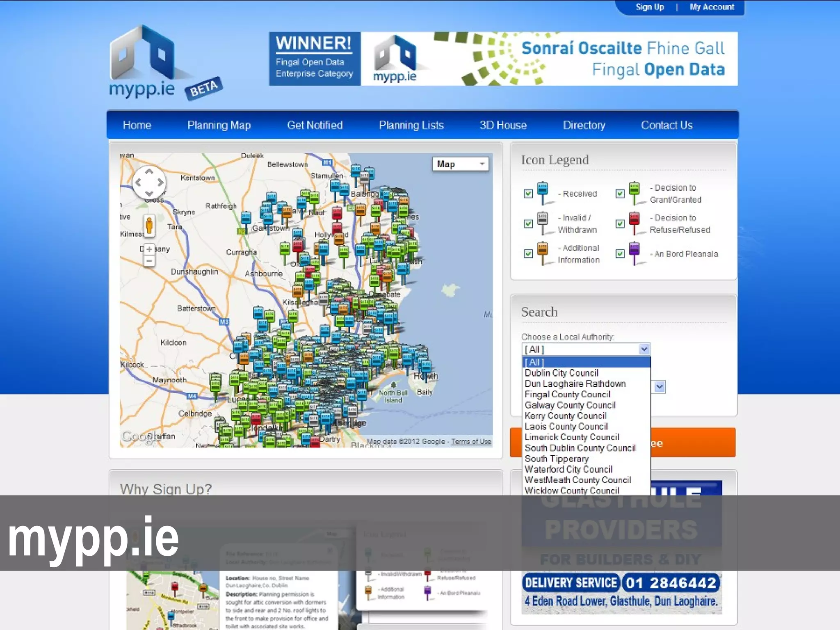Screen dimensions: 840x630
Task: Click the grey Invalid/Withdrawn pin icon
Action: pos(543,223)
